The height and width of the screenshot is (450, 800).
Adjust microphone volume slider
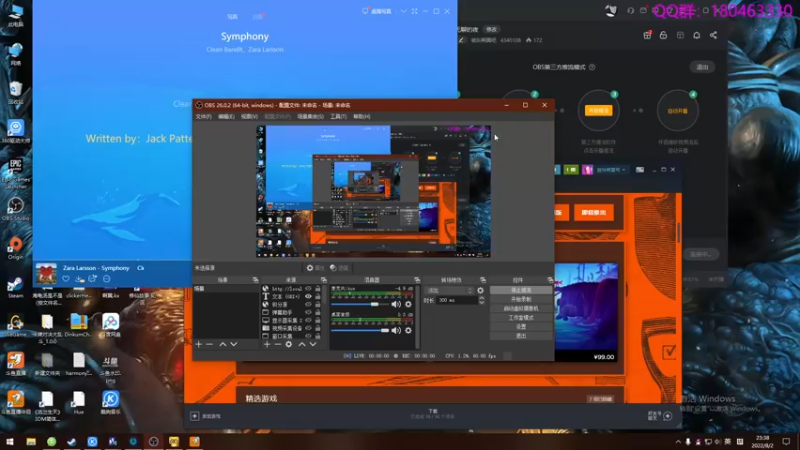(x=360, y=305)
